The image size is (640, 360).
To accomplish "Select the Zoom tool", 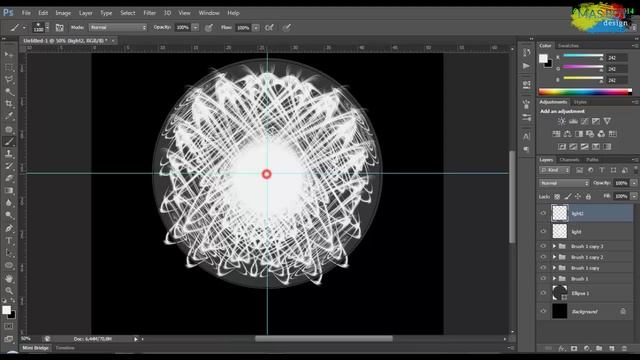I will pos(9,291).
